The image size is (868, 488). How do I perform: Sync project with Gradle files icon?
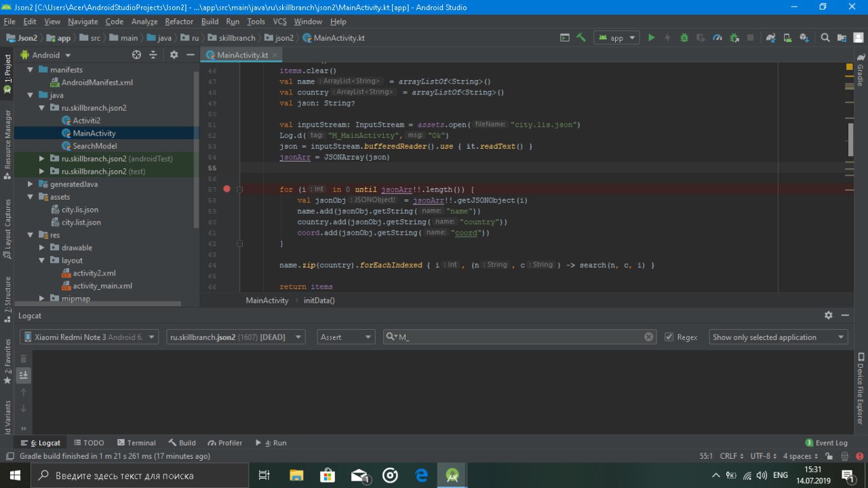[x=771, y=38]
